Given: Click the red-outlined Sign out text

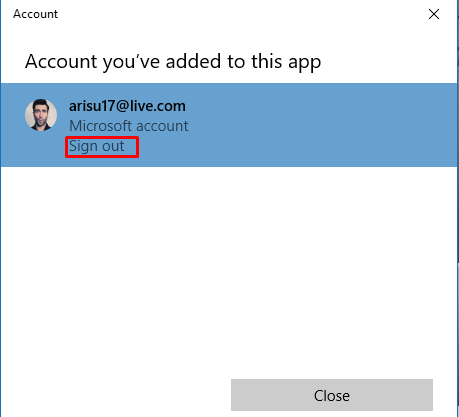Looking at the screenshot, I should 97,146.
